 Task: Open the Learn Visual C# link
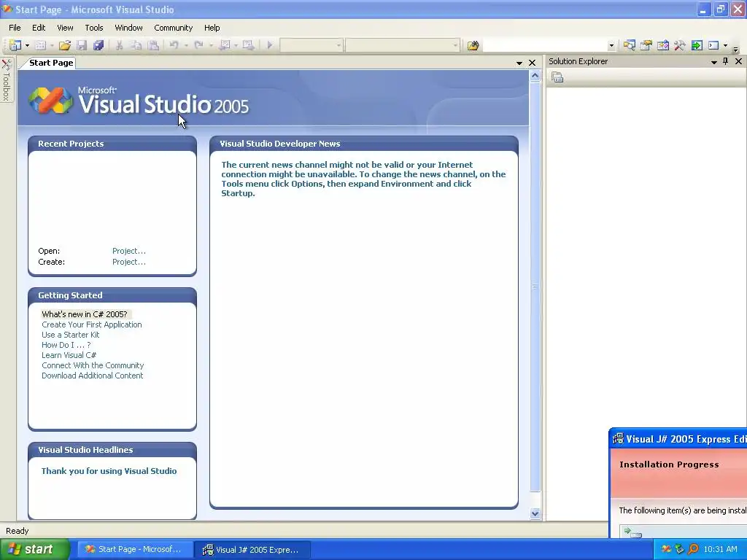click(x=69, y=355)
